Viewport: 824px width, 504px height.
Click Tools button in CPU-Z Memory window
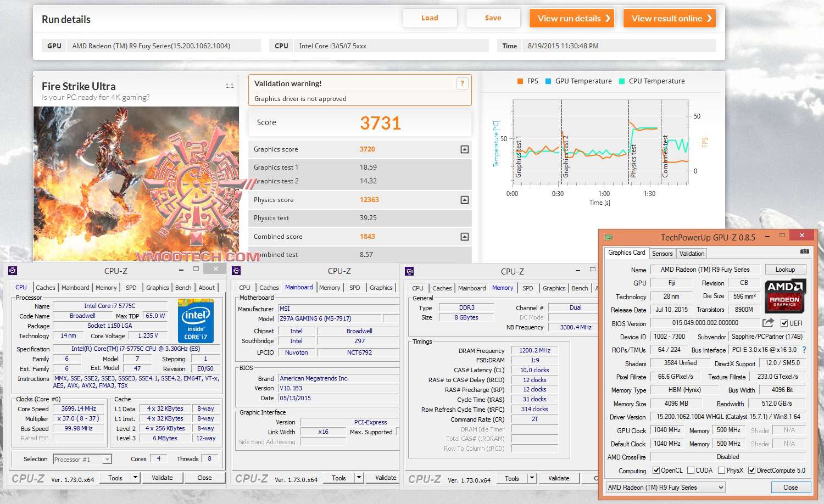point(512,478)
